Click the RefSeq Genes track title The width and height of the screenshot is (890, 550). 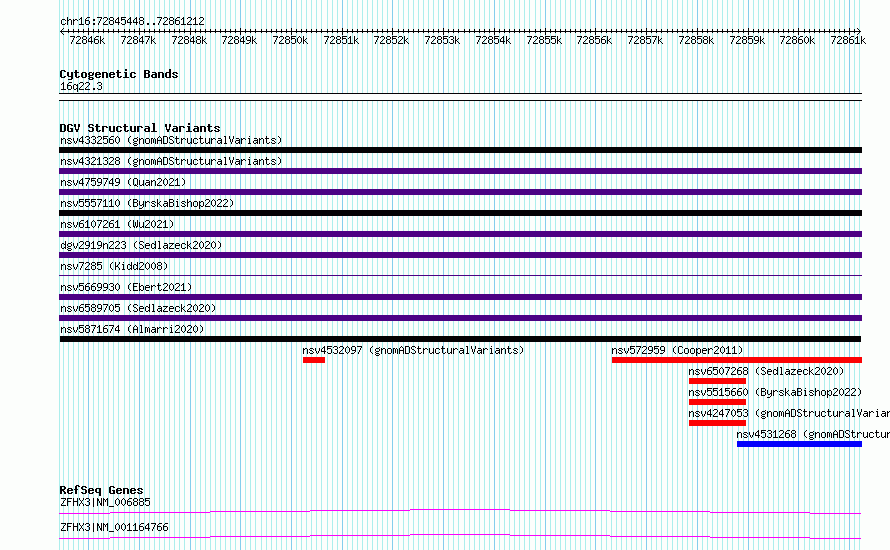click(x=101, y=490)
